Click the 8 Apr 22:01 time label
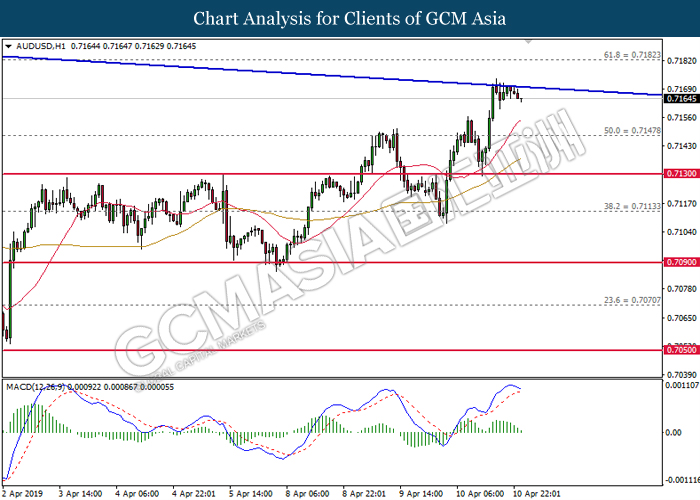The image size is (700, 500). [x=364, y=493]
